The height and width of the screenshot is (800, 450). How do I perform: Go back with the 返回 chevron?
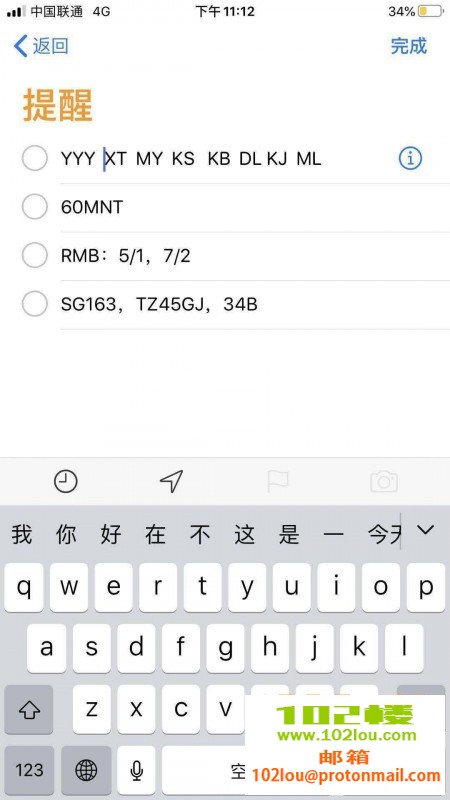pyautogui.click(x=41, y=46)
